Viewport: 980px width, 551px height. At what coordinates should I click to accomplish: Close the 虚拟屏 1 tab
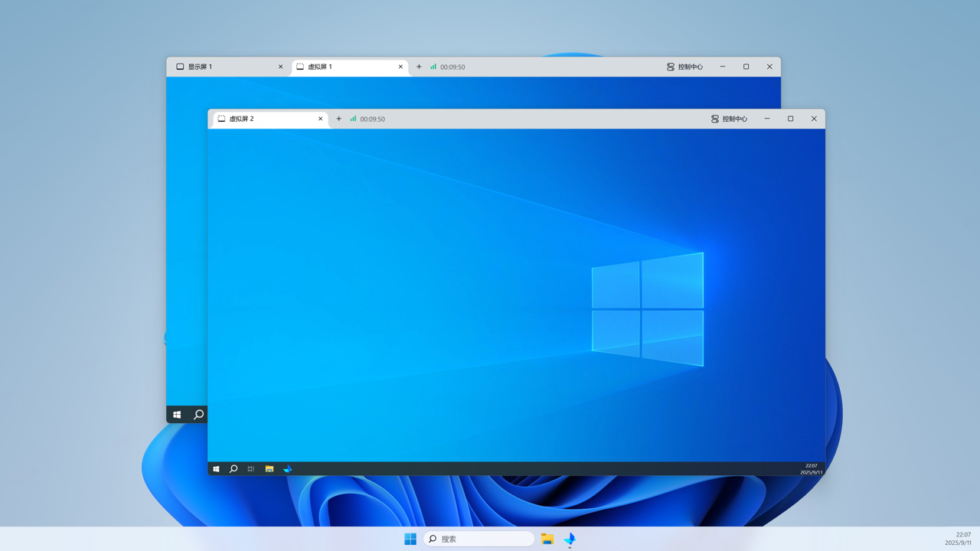coord(400,67)
